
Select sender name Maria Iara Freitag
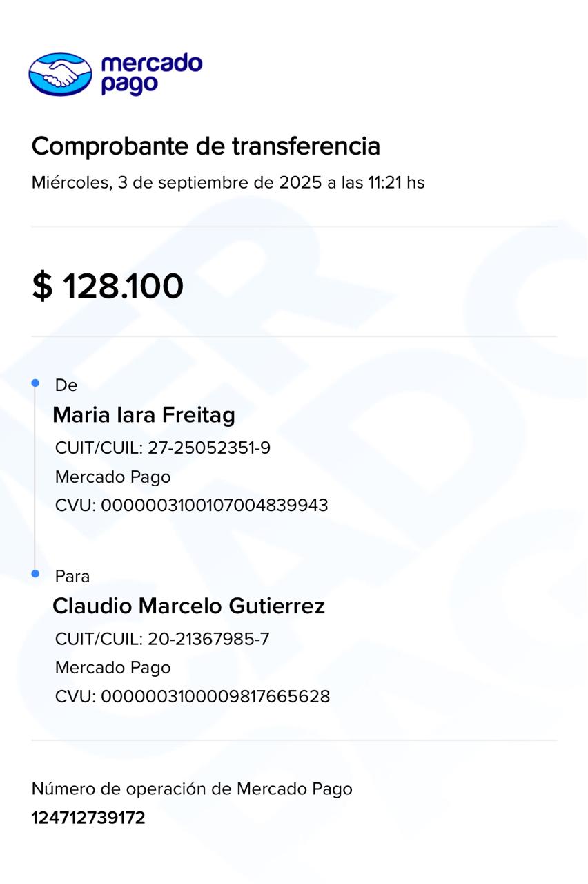[144, 415]
